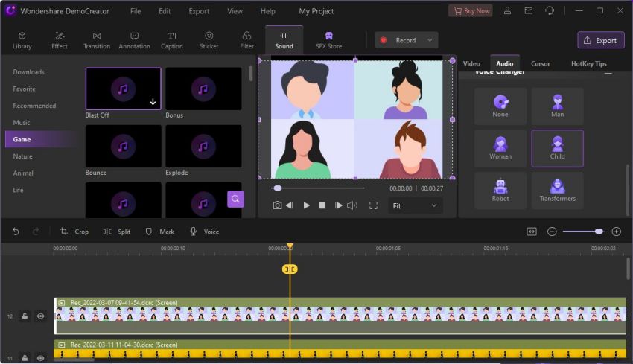Screen dimensions: 633x364
Task: Select the Child voice changer
Action: 557,148
